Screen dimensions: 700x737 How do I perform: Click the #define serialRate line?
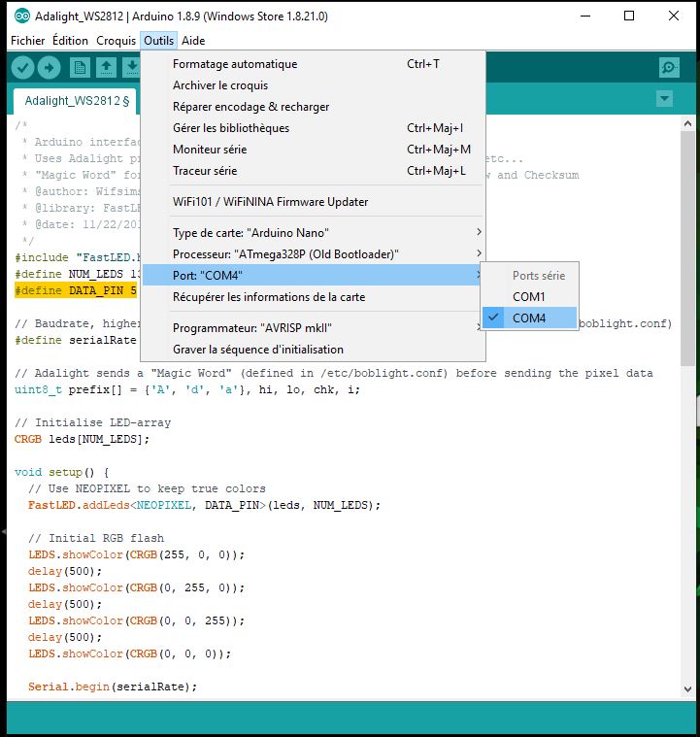tap(76, 340)
